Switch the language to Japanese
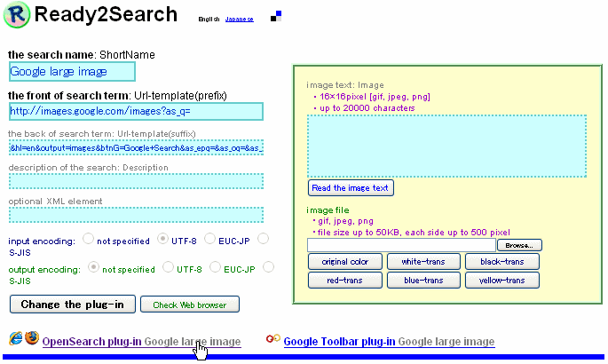The height and width of the screenshot is (364, 608). click(240, 19)
